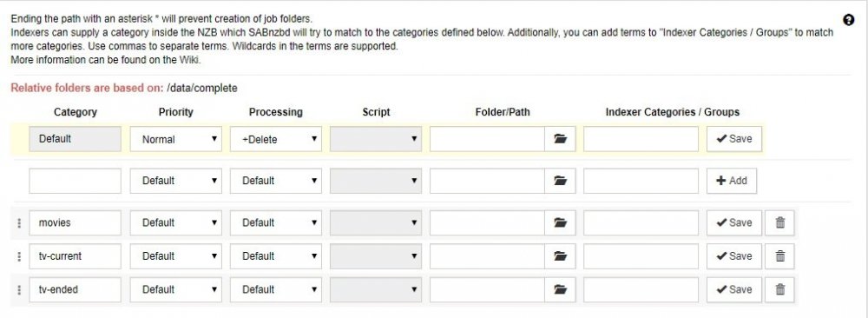Open the Default row Priority dropdown showing Normal
The image size is (868, 318).
(176, 139)
